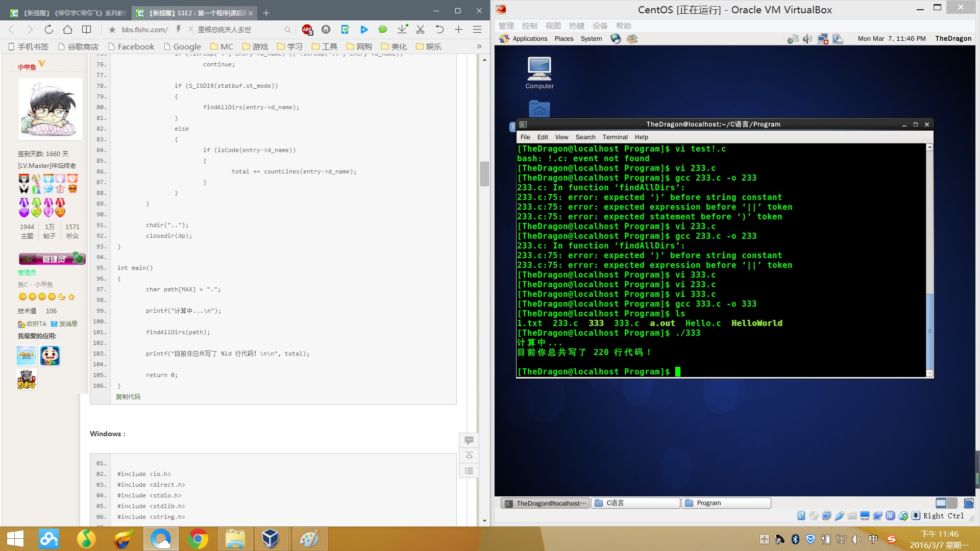
Task: Open the 学习 bookmarks folder
Action: pos(290,46)
